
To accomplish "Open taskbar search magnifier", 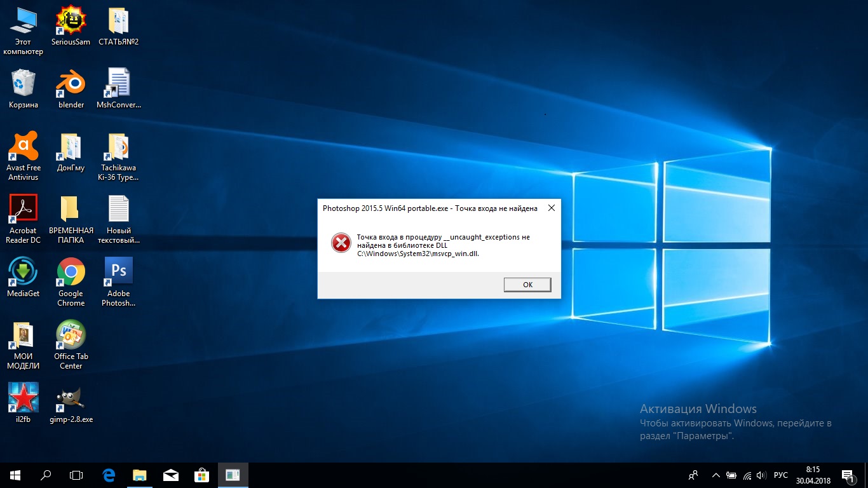I will 46,475.
